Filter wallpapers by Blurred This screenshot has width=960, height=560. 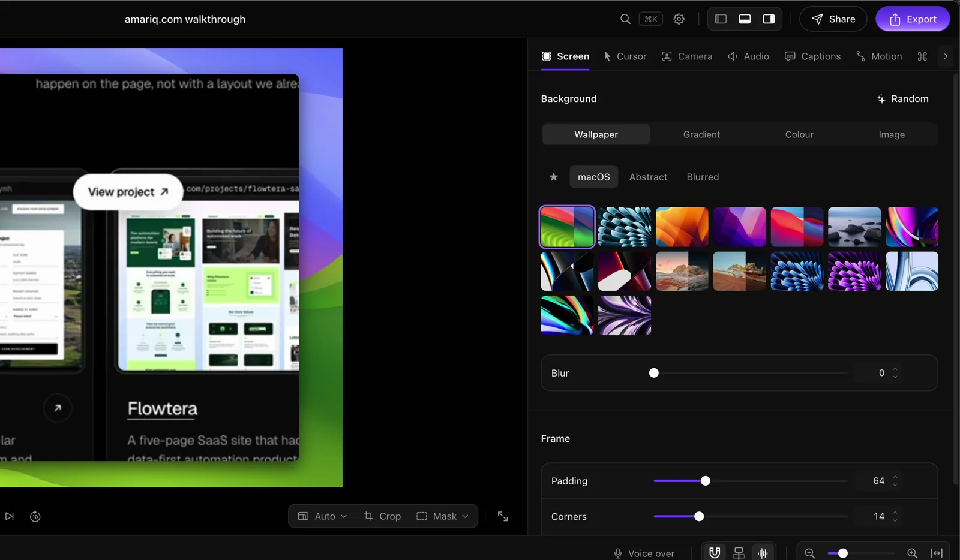coord(703,177)
